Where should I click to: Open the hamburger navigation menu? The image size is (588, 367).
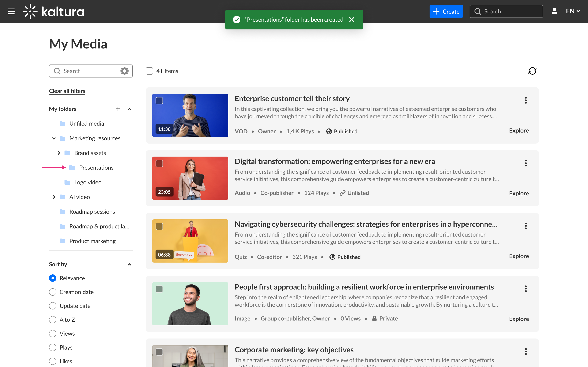tap(11, 11)
